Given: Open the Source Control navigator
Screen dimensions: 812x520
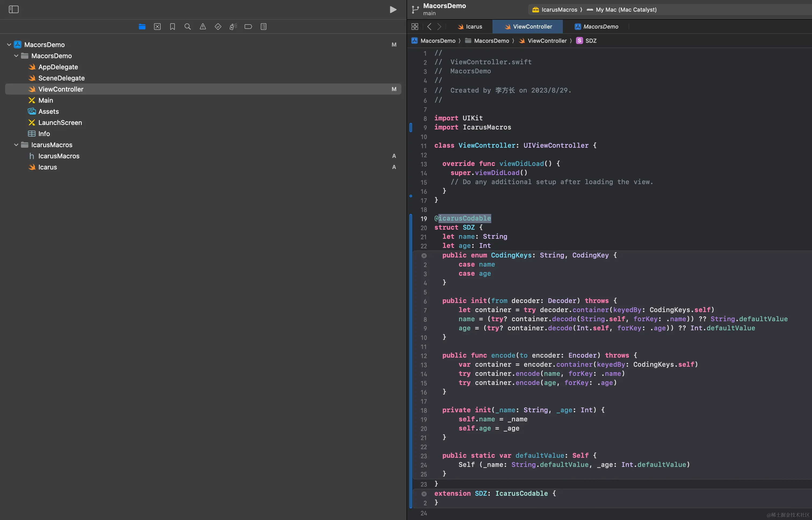Looking at the screenshot, I should (157, 27).
